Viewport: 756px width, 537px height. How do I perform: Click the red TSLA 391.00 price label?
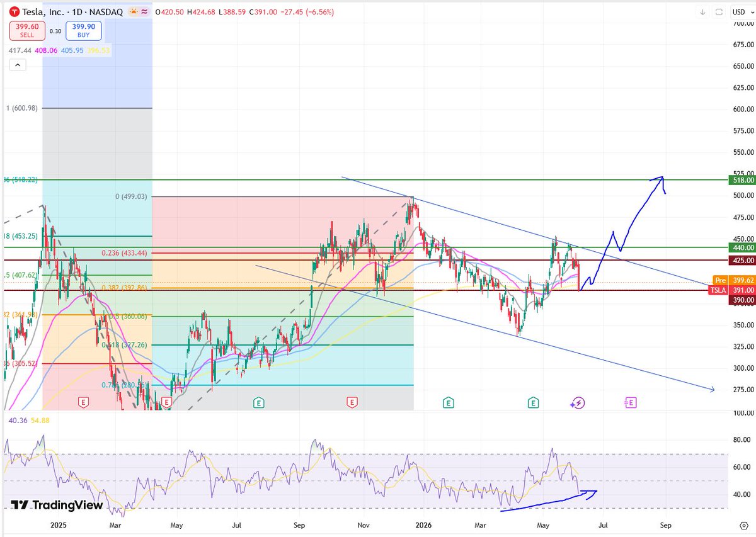(x=731, y=290)
